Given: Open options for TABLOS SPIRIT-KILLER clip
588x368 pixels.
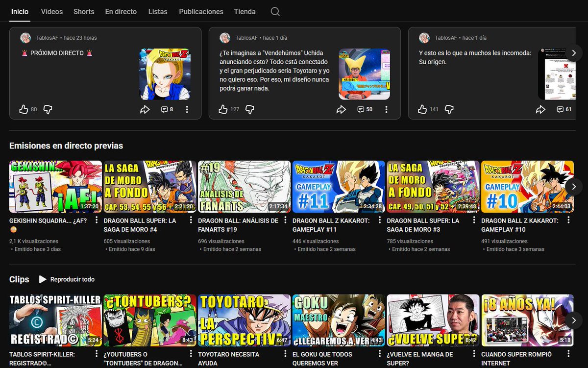Looking at the screenshot, I should [96, 354].
